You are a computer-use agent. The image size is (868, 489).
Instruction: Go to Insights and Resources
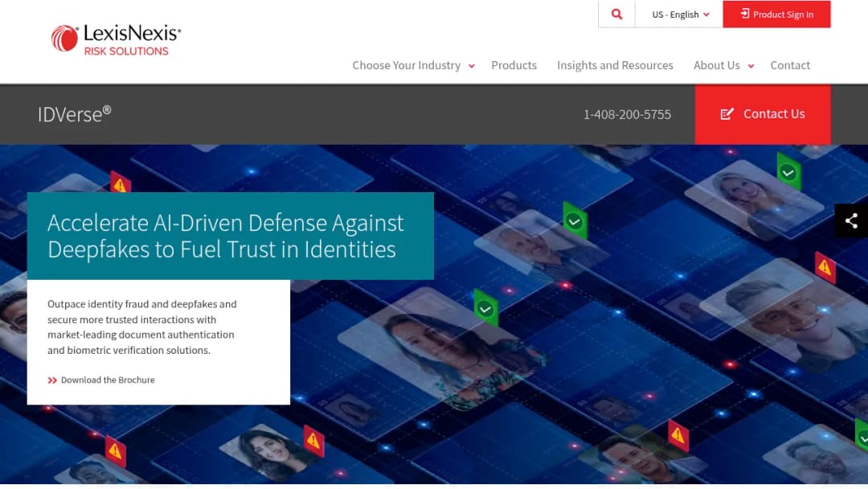(x=615, y=65)
